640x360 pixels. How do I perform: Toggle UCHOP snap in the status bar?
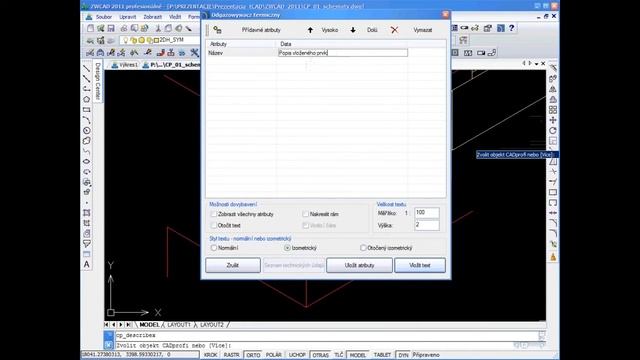point(297,355)
